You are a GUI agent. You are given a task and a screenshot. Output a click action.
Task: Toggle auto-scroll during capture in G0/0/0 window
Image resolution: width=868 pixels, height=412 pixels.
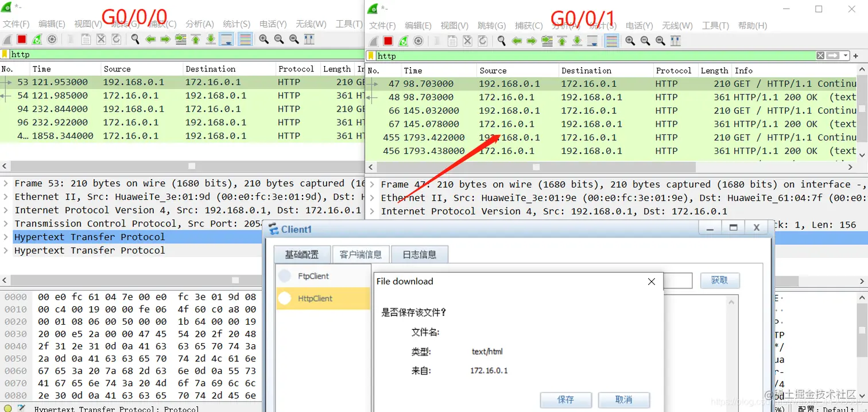pos(226,39)
